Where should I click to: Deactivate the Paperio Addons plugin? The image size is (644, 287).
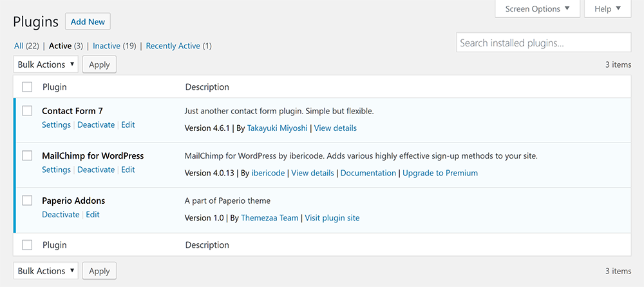61,215
